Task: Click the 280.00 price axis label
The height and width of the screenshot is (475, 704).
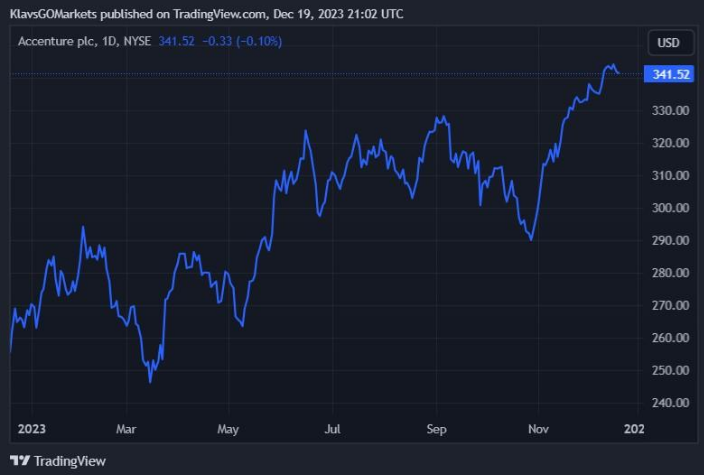Action: coord(670,273)
